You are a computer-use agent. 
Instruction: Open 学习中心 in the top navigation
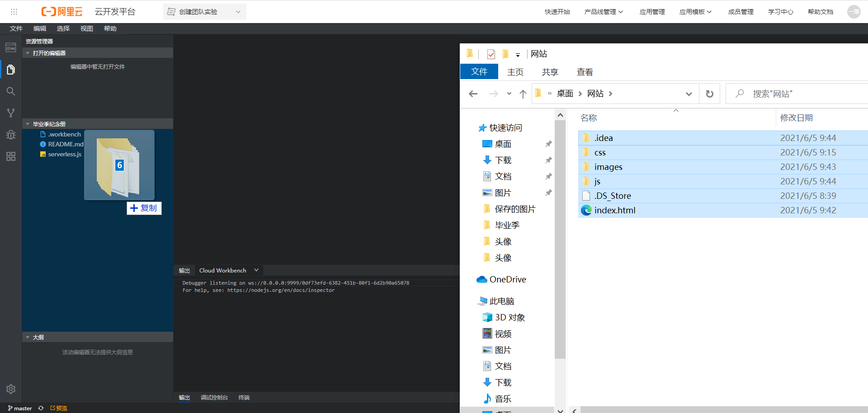[x=781, y=12]
